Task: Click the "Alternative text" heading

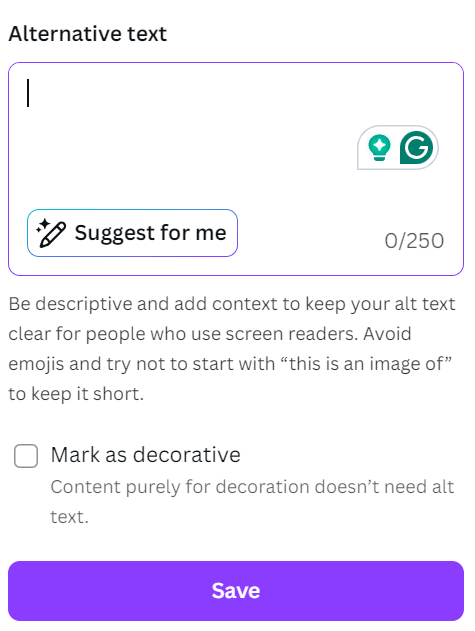Action: (x=88, y=33)
